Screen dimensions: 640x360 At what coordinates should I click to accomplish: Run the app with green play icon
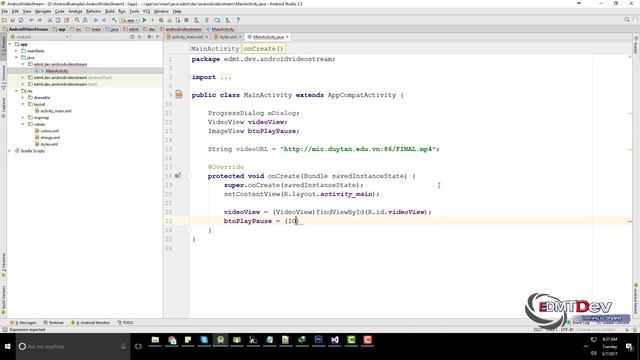144,20
